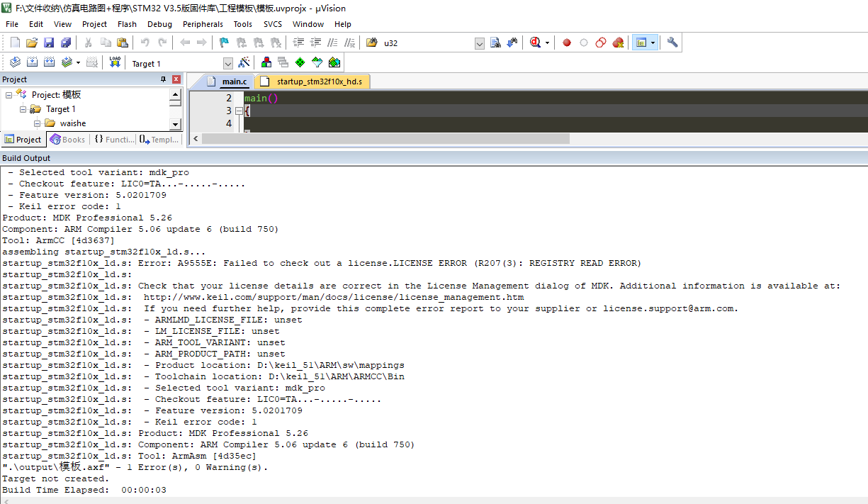
Task: Click the Kill All Breakpoints icon
Action: pos(618,43)
